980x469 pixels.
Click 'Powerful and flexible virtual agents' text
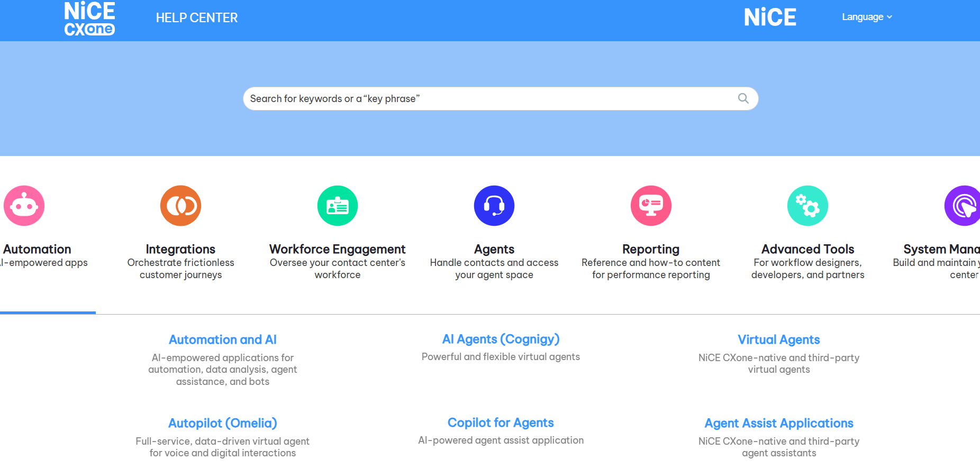click(501, 357)
